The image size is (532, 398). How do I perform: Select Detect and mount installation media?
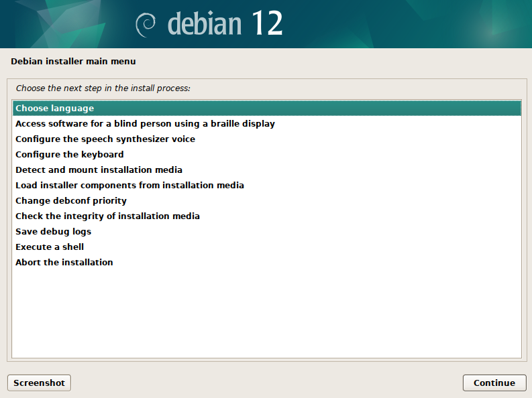point(267,170)
